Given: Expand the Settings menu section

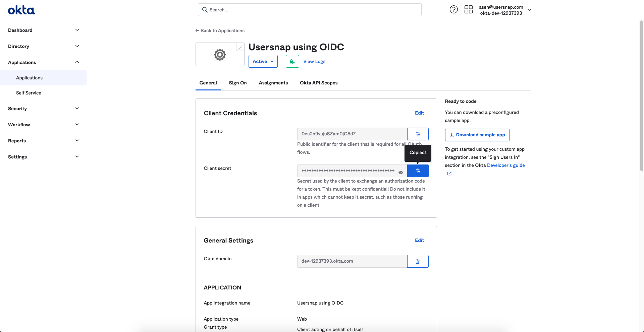Looking at the screenshot, I should coord(44,157).
